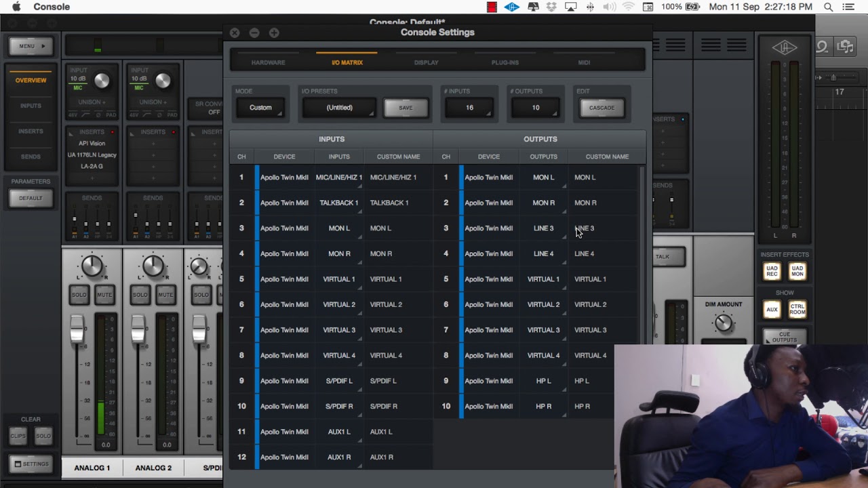Toggle UAD REC insert effects
The image size is (868, 488).
pos(772,271)
